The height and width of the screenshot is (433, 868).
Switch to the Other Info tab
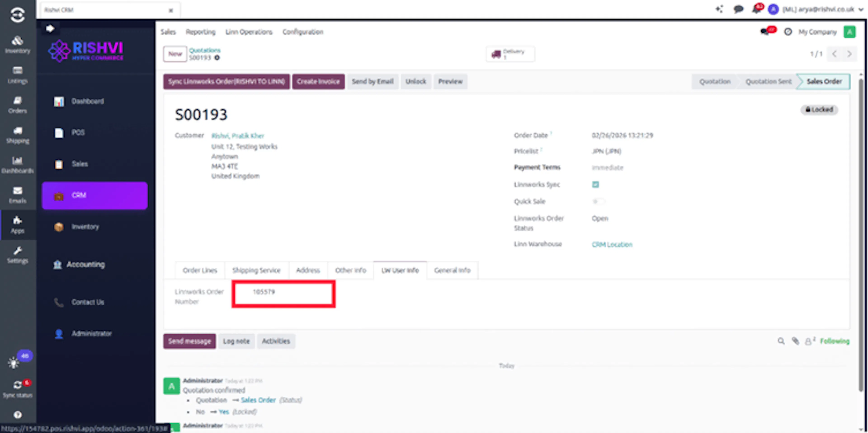(x=350, y=270)
